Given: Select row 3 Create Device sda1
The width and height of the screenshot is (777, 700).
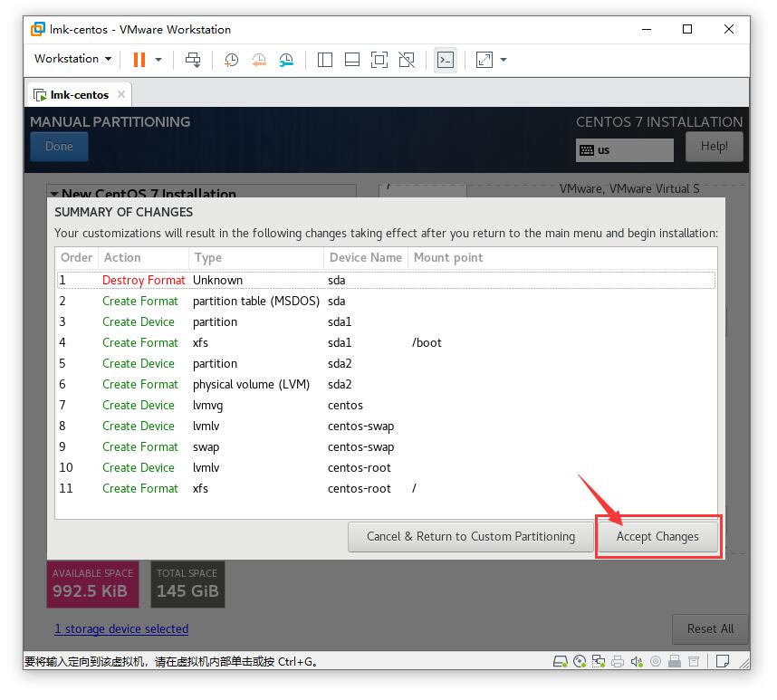Looking at the screenshot, I should pyautogui.click(x=386, y=321).
